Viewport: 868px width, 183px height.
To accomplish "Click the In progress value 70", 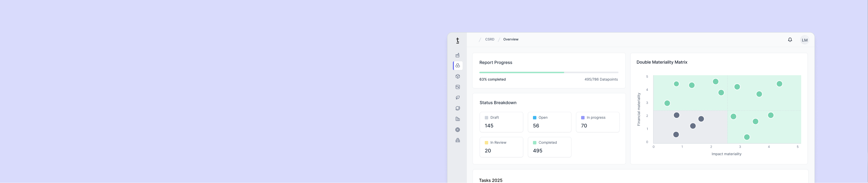I will pyautogui.click(x=584, y=126).
